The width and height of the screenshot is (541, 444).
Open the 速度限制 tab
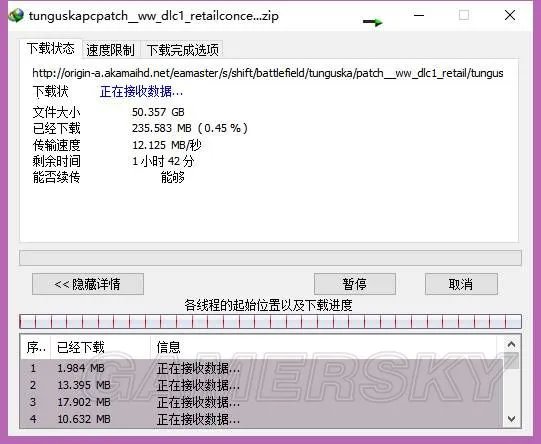point(110,50)
